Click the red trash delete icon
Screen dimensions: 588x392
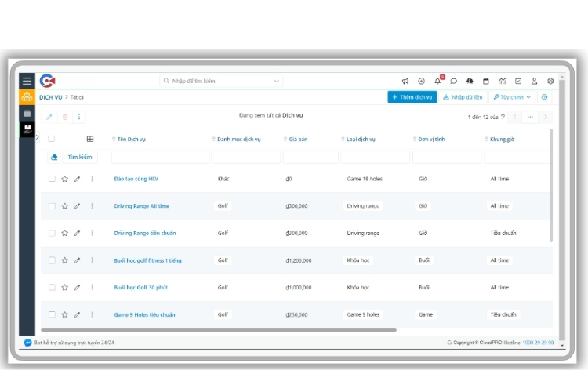coord(65,117)
